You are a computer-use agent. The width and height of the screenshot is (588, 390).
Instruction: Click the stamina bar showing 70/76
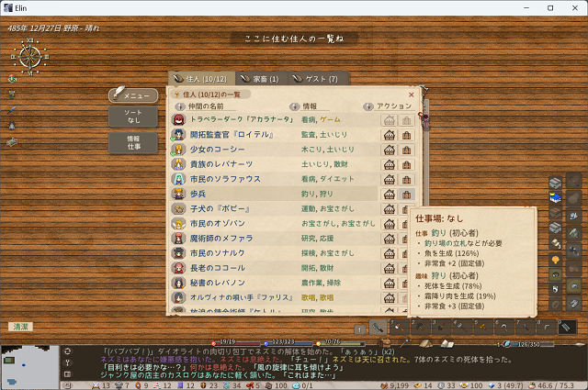[341, 343]
